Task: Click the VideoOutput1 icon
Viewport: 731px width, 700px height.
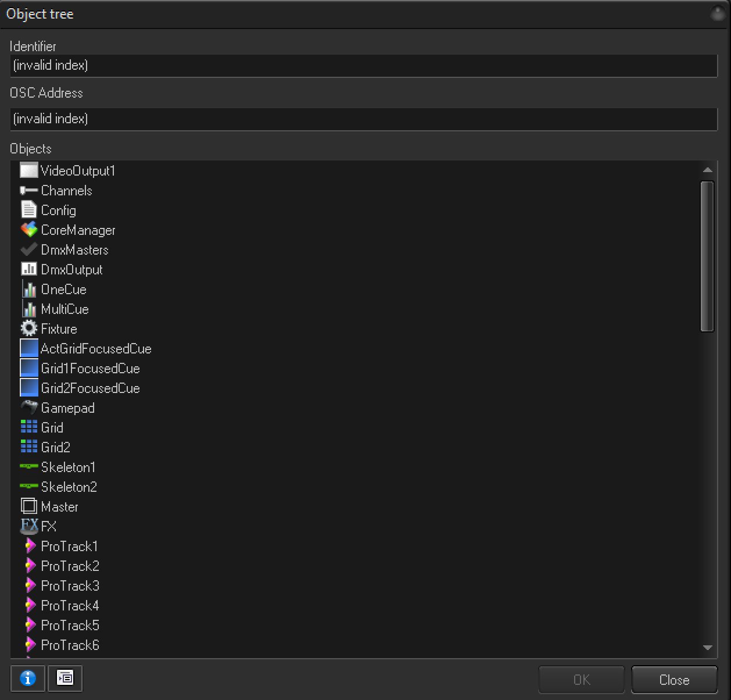Action: [x=28, y=170]
